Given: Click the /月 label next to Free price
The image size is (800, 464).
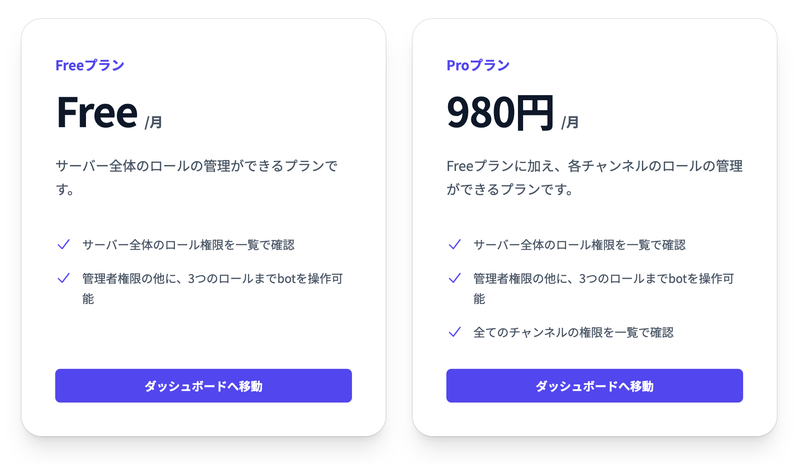Looking at the screenshot, I should (153, 122).
